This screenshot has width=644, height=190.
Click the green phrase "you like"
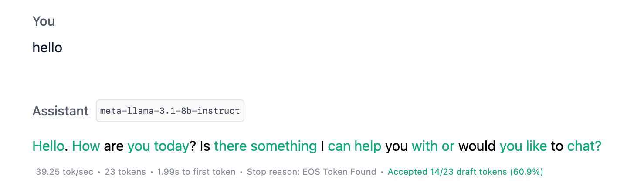pyautogui.click(x=523, y=146)
